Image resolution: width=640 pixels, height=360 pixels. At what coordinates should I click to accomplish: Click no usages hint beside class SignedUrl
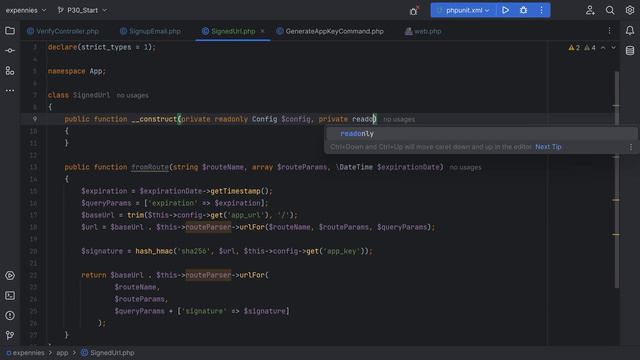(x=132, y=96)
